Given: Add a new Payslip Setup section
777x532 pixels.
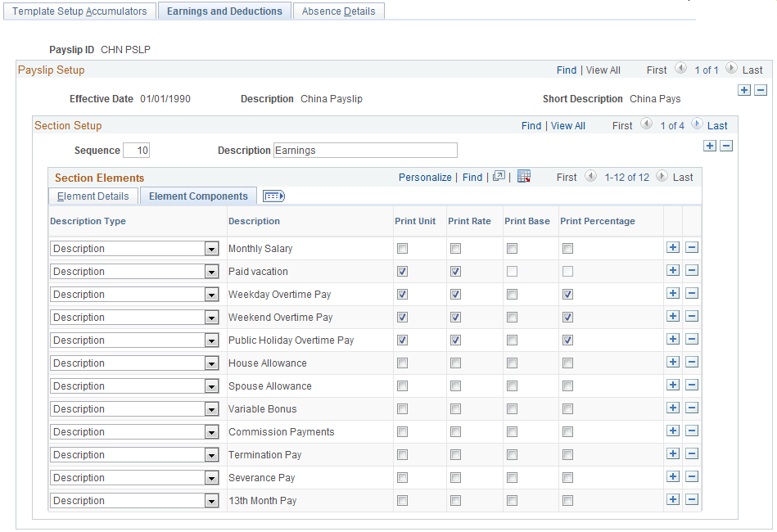Looking at the screenshot, I should click(743, 90).
